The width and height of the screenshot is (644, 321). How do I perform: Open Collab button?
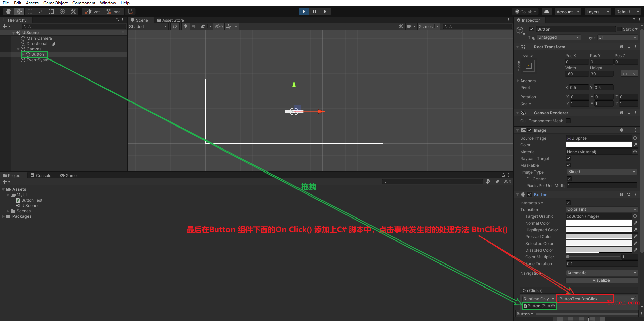(x=526, y=12)
